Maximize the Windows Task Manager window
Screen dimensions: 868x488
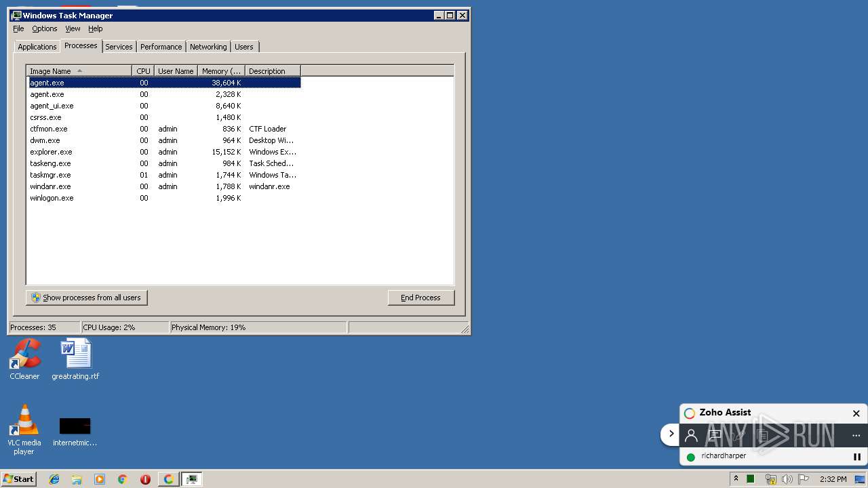tap(450, 15)
